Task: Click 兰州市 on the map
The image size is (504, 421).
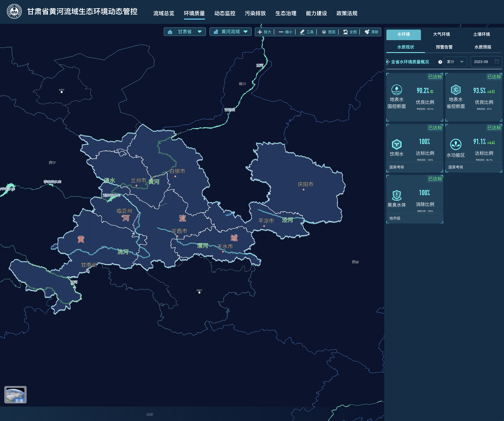Action: click(138, 180)
